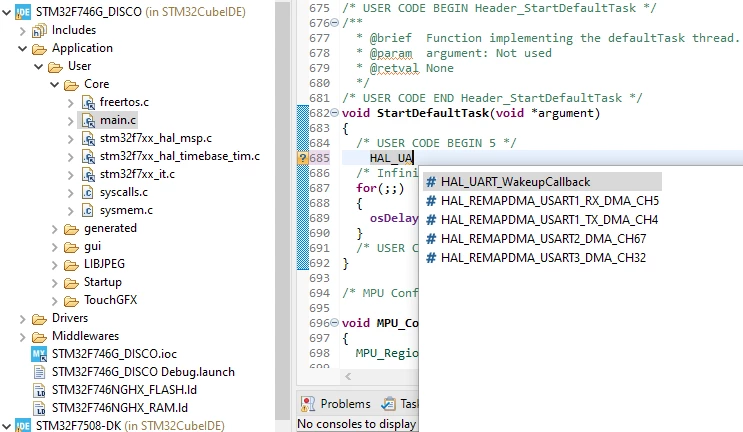Expand the Middlewares folder
The image size is (743, 432).
tap(22, 337)
